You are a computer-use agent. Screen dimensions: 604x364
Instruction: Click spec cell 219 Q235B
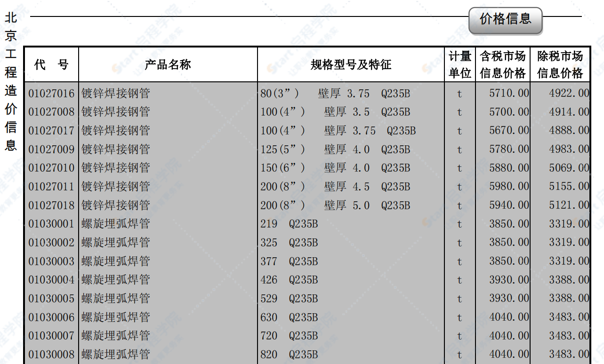289,224
